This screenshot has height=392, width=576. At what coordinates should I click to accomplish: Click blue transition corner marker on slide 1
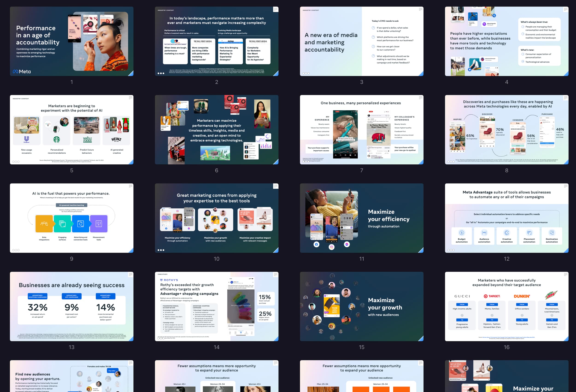coord(131,74)
